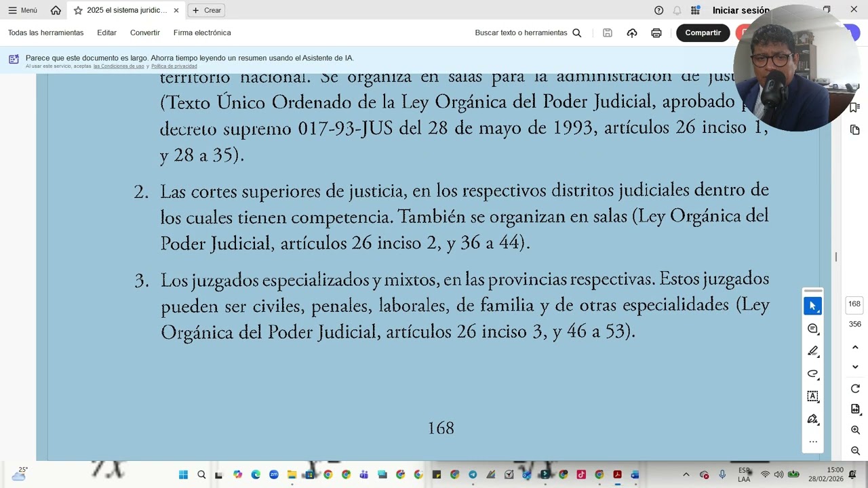Click the text 'Los juzgados especializados y mixtos'
868x488 pixels.
(298, 280)
